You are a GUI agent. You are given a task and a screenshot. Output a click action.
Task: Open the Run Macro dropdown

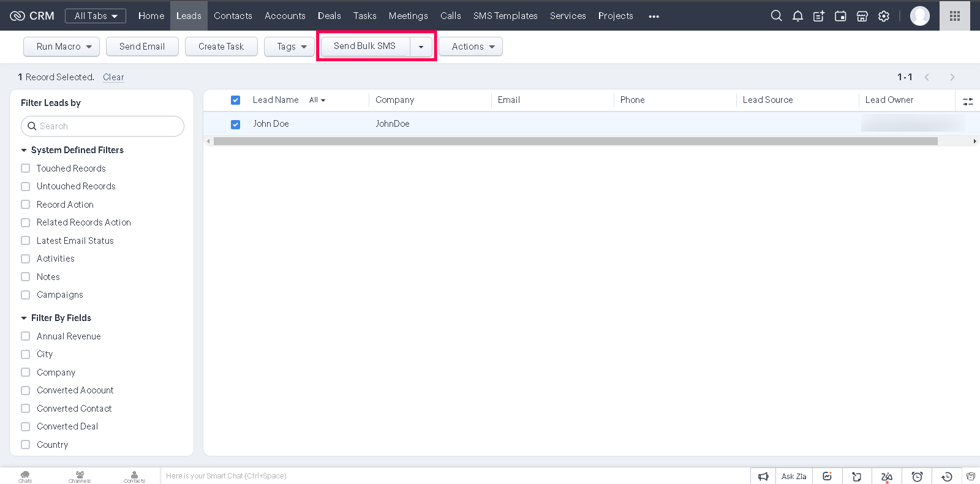pos(61,47)
